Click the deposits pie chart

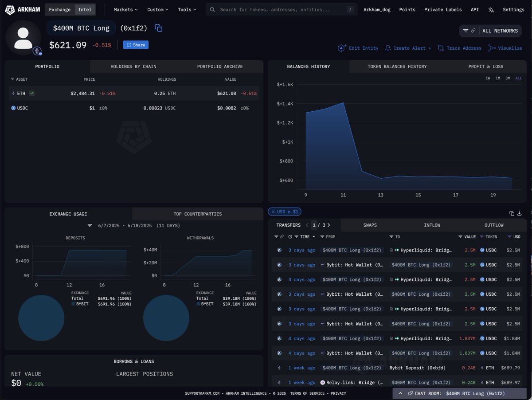(x=41, y=318)
